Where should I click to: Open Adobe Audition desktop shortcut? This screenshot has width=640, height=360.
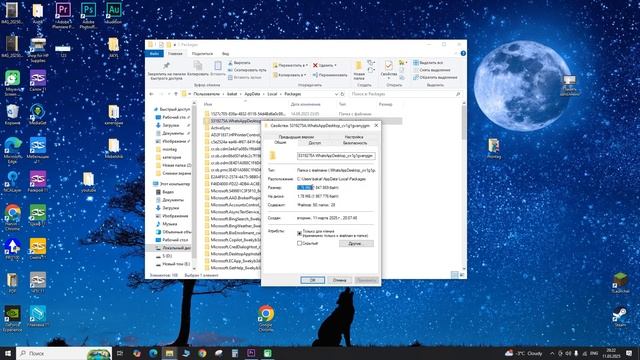point(113,13)
